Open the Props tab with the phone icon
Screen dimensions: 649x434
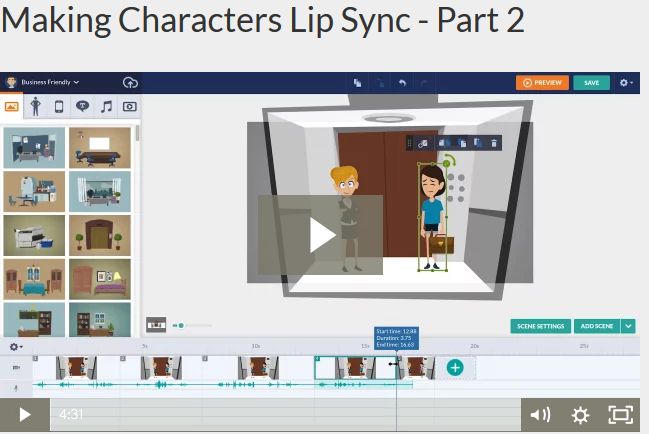[x=59, y=107]
